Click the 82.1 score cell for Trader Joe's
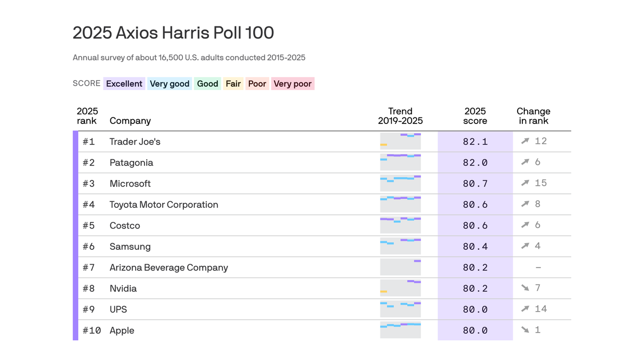Image resolution: width=644 pixels, height=362 pixels. point(475,141)
